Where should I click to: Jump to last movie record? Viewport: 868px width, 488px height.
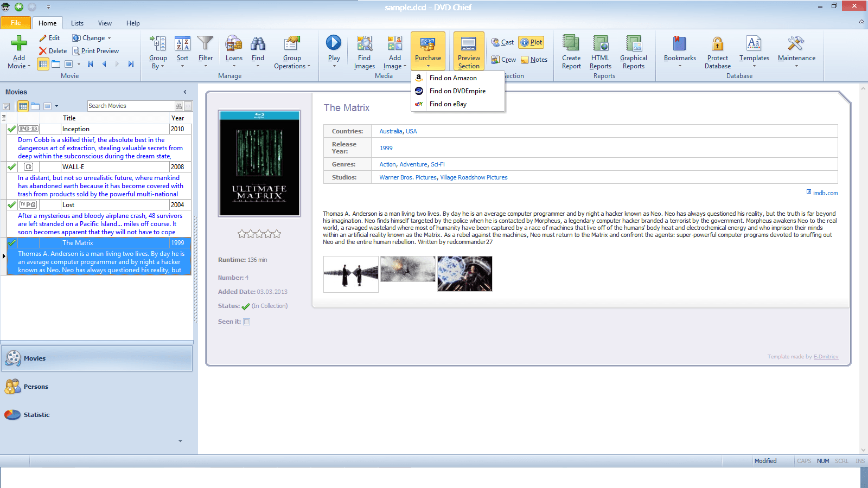click(131, 64)
